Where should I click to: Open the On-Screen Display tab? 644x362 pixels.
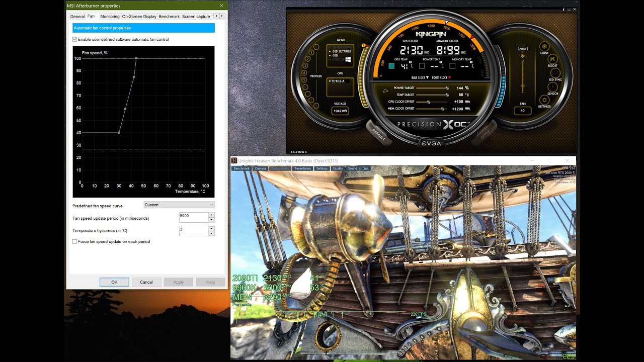(139, 17)
